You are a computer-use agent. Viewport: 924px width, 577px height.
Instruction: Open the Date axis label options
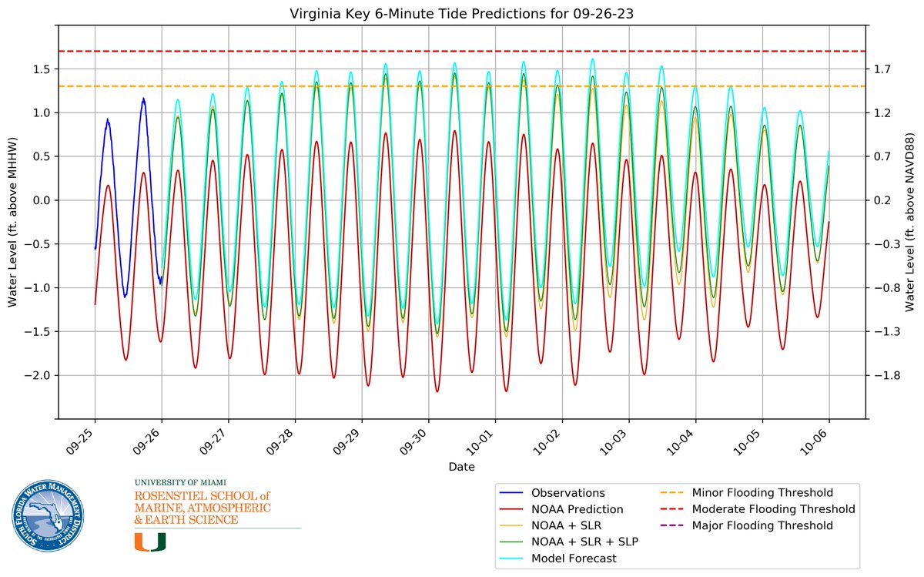pos(463,466)
